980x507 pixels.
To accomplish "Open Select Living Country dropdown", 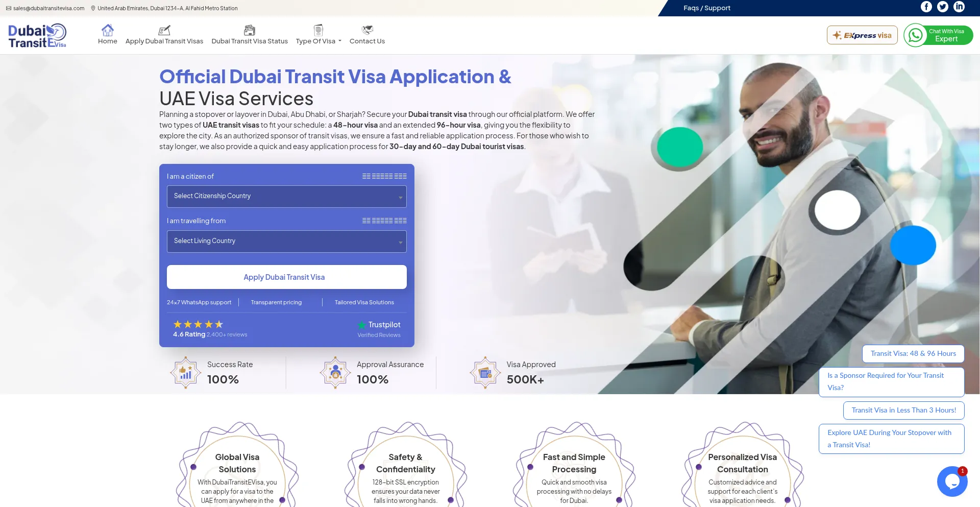I will (x=287, y=242).
